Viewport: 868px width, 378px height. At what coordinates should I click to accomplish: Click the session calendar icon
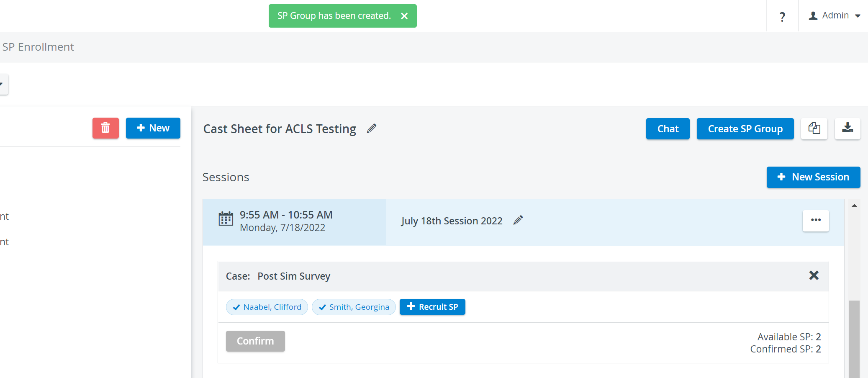pyautogui.click(x=226, y=219)
